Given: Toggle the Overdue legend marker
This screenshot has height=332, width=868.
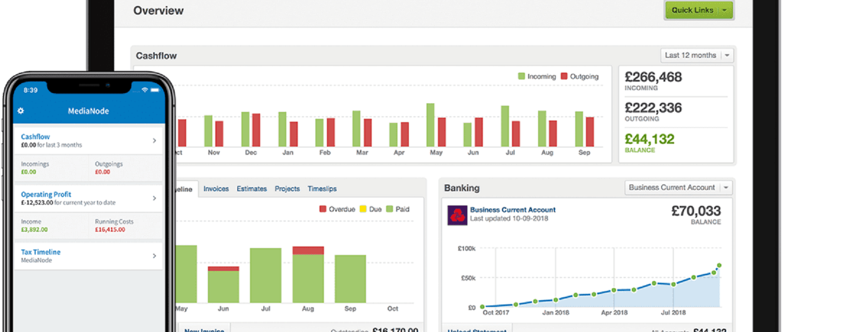Looking at the screenshot, I should coord(323,209).
